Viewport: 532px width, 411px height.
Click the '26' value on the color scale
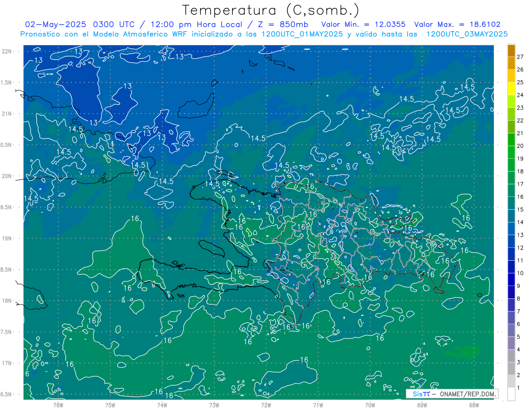(x=520, y=70)
